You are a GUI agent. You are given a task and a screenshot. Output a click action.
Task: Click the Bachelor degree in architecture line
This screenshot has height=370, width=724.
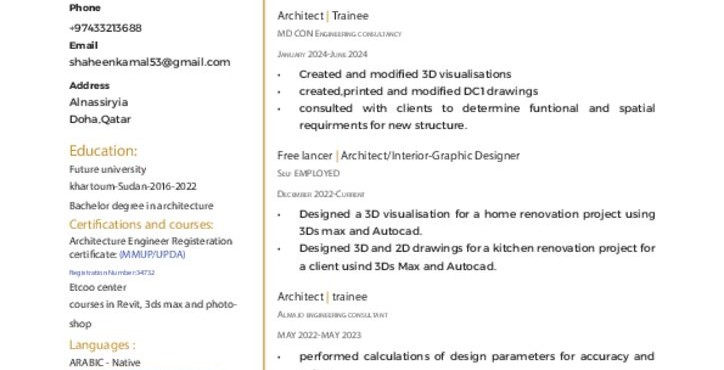pos(141,206)
